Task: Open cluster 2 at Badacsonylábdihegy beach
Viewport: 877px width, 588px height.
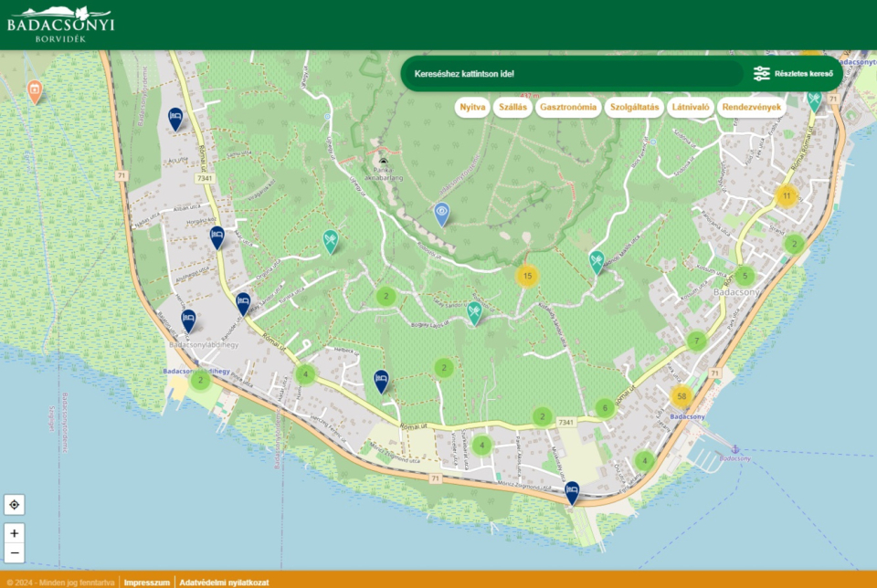Action: (x=200, y=380)
